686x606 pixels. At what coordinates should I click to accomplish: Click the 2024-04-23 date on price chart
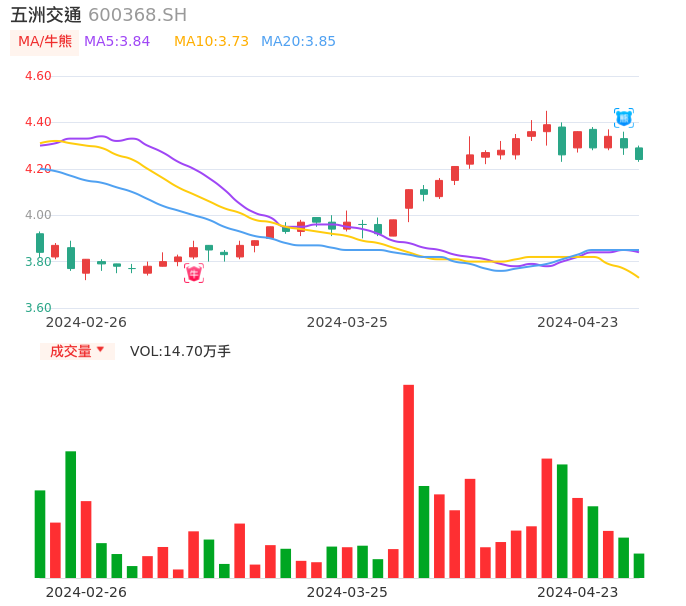tap(578, 322)
